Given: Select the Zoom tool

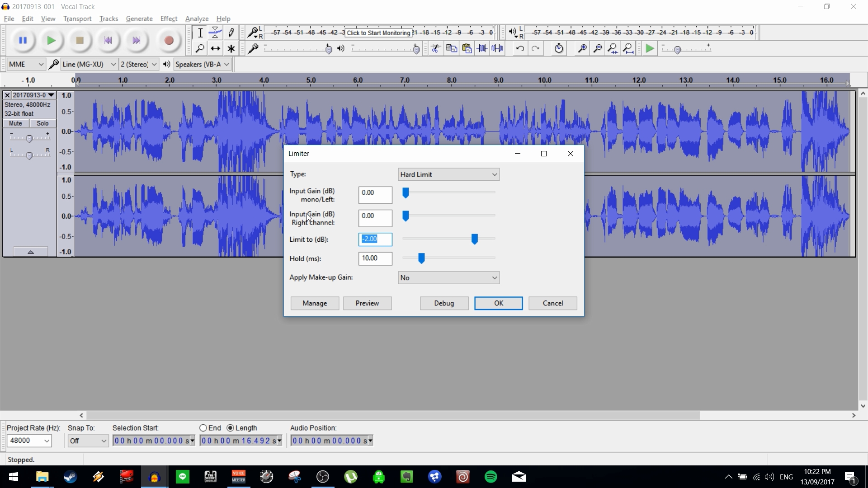Looking at the screenshot, I should click(x=200, y=48).
